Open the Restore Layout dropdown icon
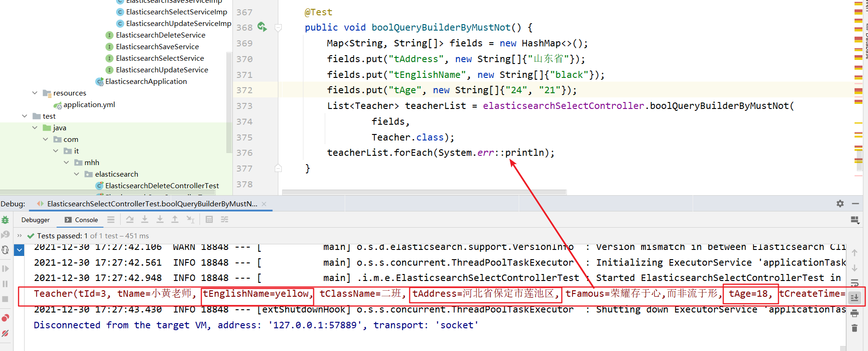Viewport: 868px width, 351px height. pos(855,220)
